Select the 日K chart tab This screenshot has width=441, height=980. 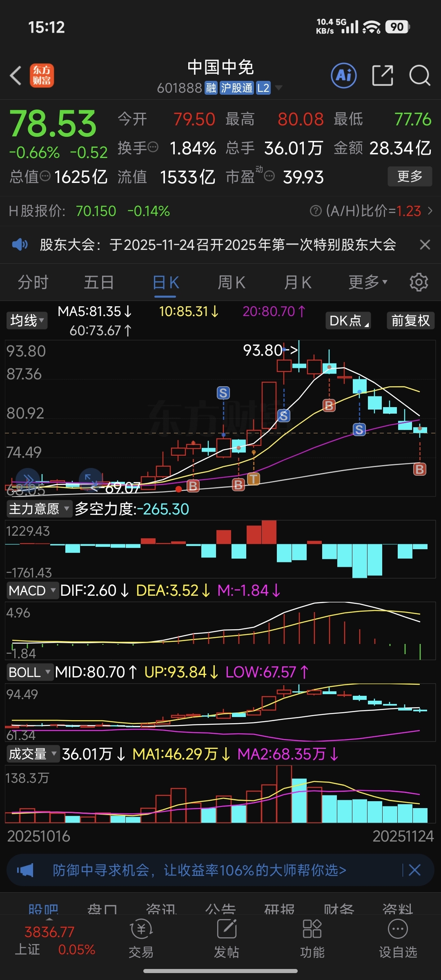(x=166, y=282)
